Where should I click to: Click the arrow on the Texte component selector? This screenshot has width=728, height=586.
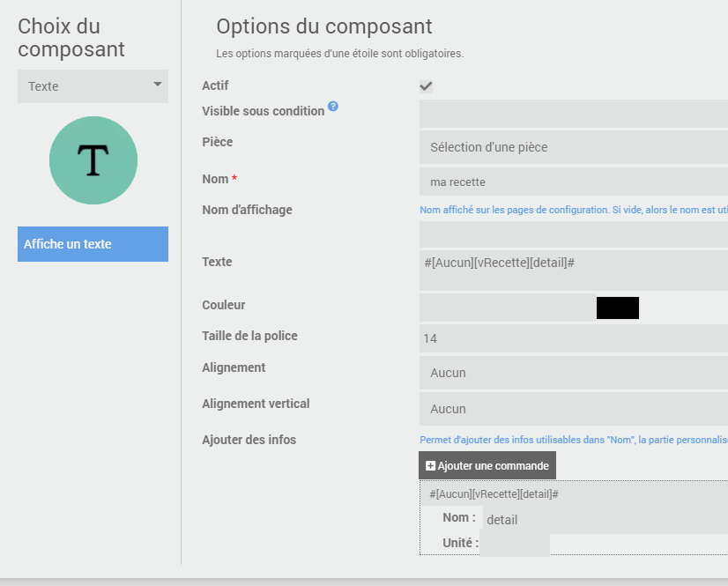coord(158,85)
